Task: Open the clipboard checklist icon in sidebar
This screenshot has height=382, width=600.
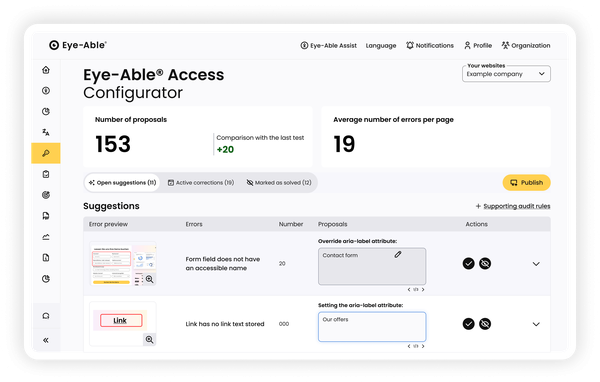Action: pyautogui.click(x=46, y=174)
